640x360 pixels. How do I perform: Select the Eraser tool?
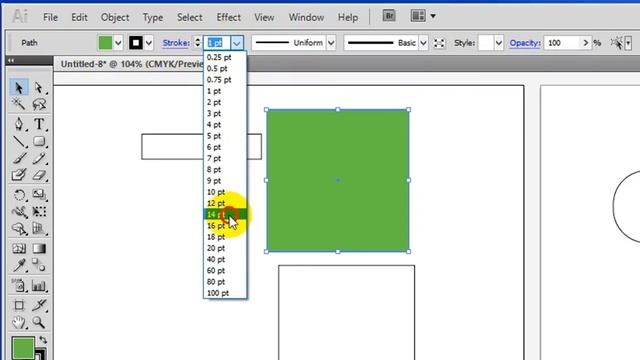click(x=39, y=175)
